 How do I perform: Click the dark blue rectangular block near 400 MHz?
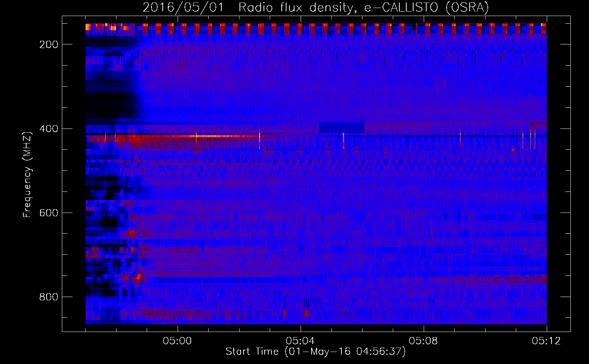(x=341, y=128)
